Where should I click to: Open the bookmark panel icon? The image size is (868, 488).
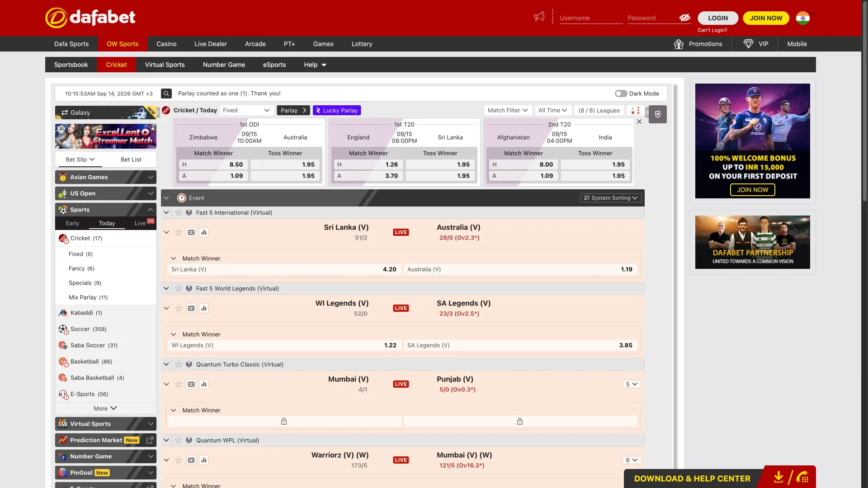(x=658, y=114)
